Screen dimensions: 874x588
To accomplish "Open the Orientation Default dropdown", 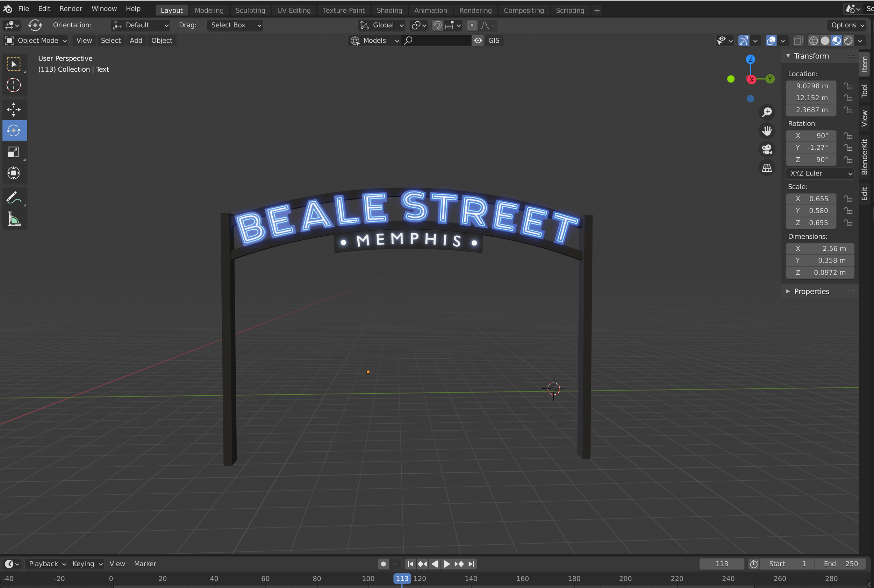I will (x=141, y=25).
